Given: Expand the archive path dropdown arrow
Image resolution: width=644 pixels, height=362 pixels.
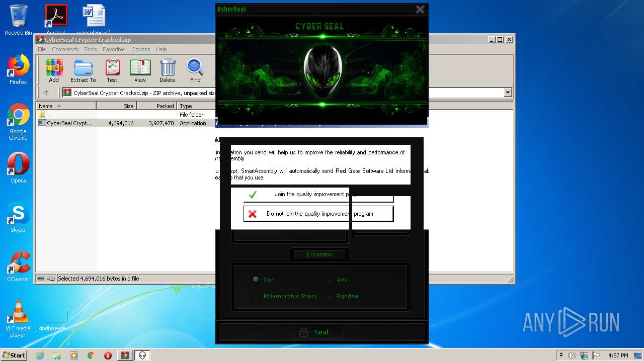Looking at the screenshot, I should click(508, 93).
